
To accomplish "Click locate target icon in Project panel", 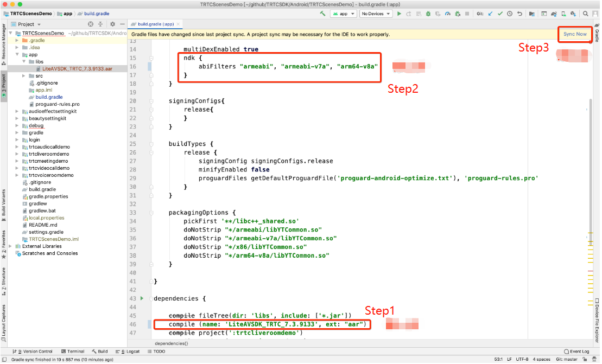I will [x=90, y=24].
